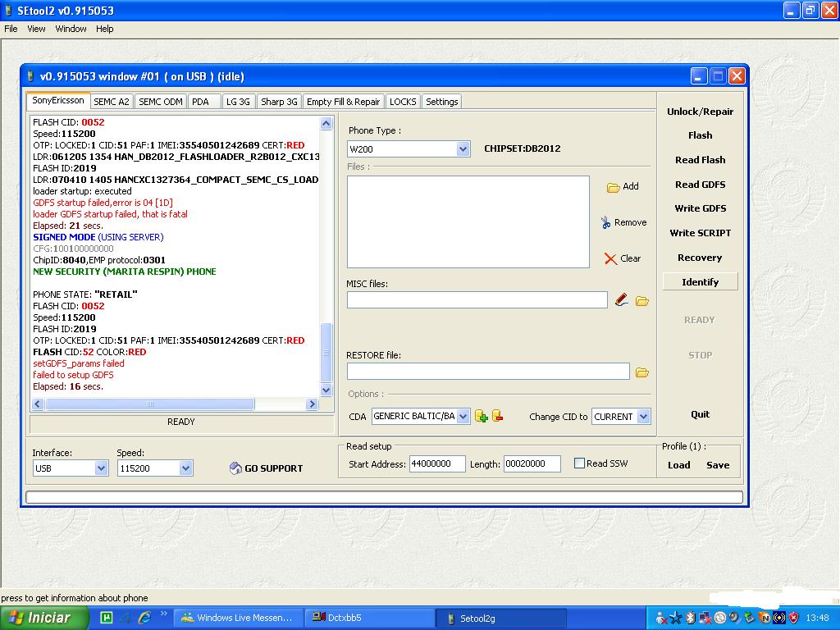This screenshot has height=630, width=840.
Task: Switch to the Setool2g taskbar item
Action: [x=500, y=618]
